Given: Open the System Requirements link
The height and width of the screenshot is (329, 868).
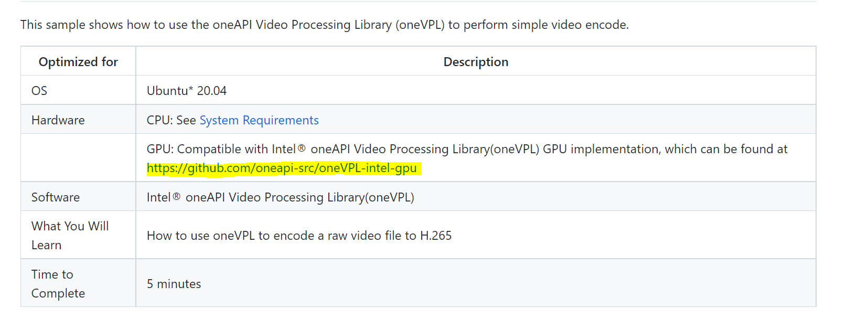Looking at the screenshot, I should pyautogui.click(x=259, y=120).
